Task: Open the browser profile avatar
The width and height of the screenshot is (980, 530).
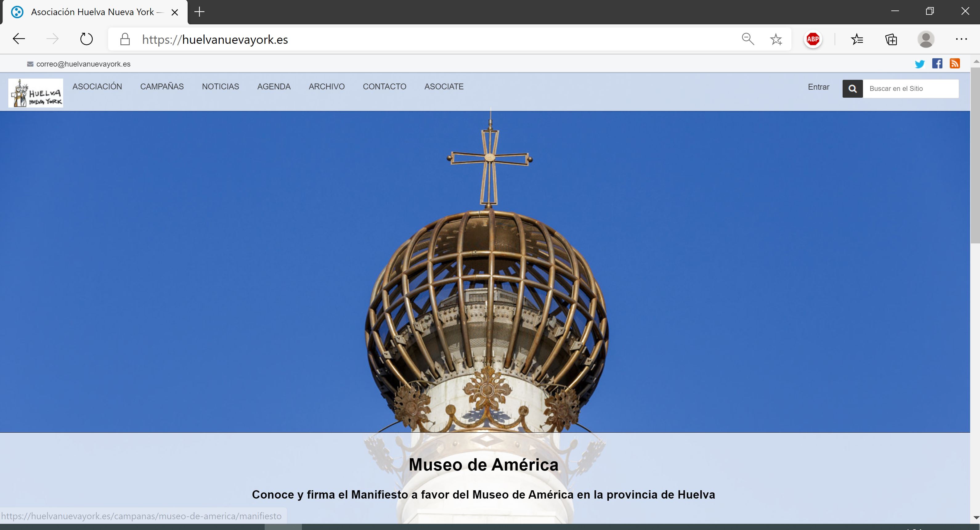Action: (925, 39)
